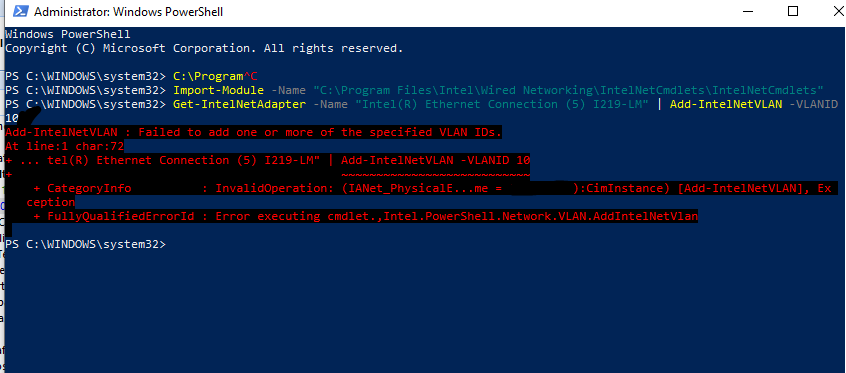The height and width of the screenshot is (373, 846).
Task: Click the yellow Add-IntelNetVLAN command
Action: point(726,104)
